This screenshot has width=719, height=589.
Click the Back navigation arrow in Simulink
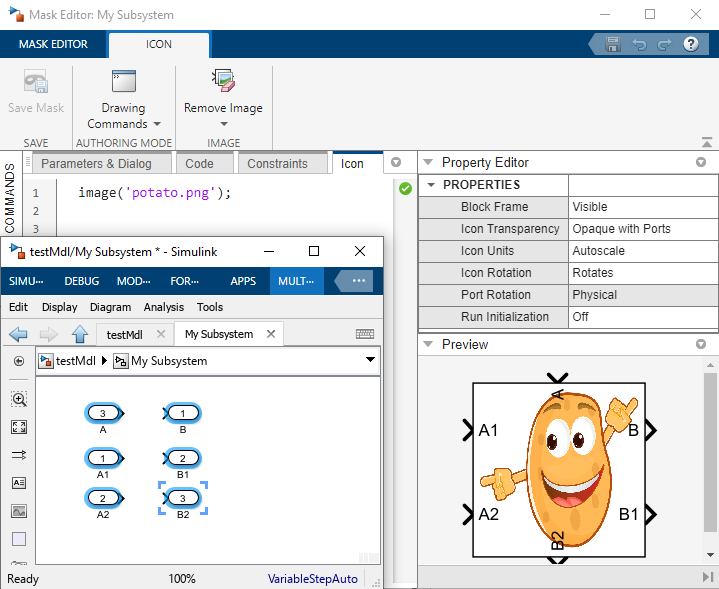[18, 334]
